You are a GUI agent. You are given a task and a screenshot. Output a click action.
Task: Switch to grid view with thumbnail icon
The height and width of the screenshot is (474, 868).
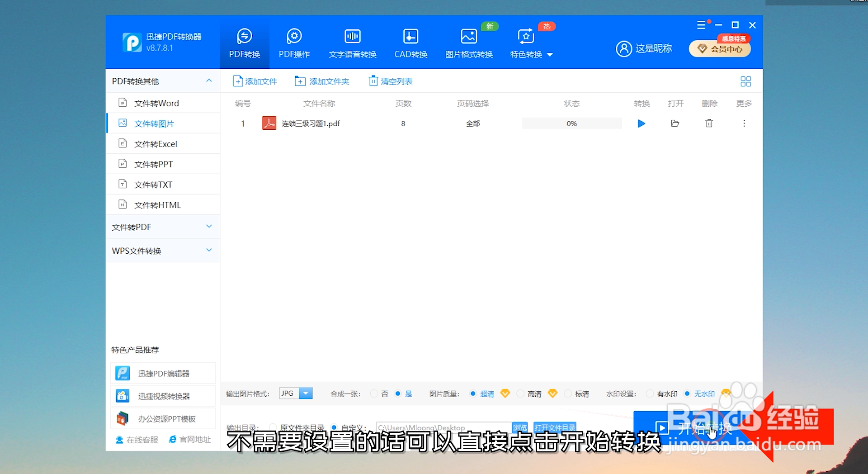(745, 81)
